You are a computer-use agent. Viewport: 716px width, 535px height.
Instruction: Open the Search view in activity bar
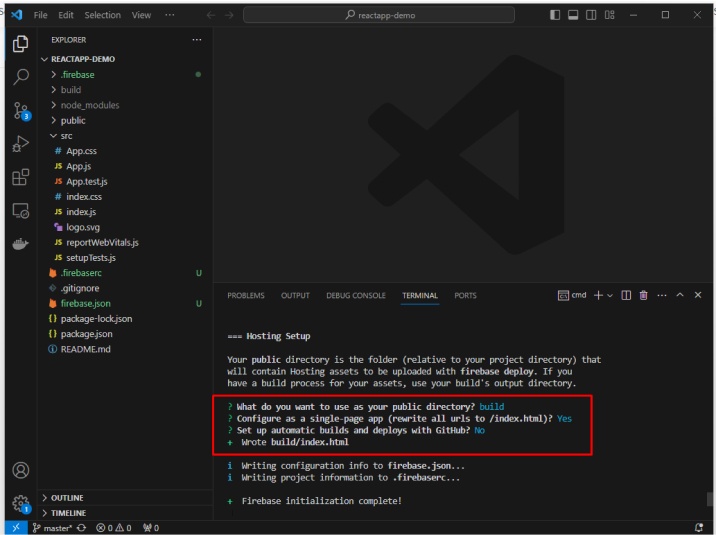pyautogui.click(x=21, y=77)
